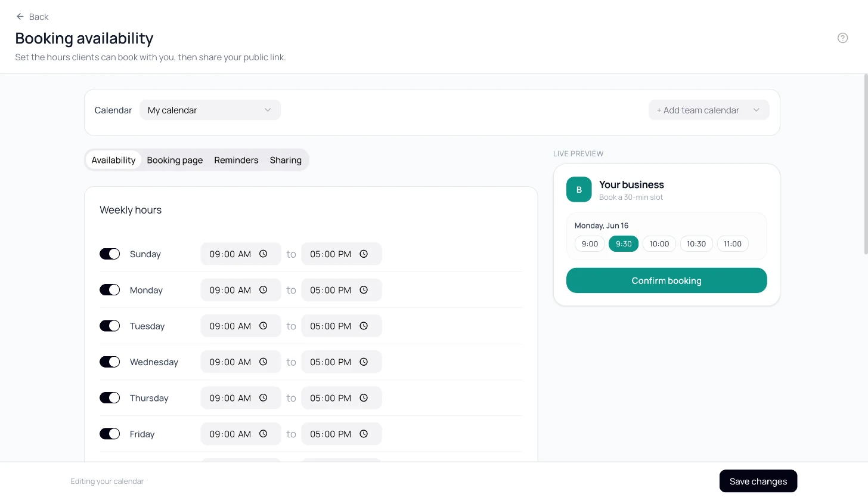The width and height of the screenshot is (868, 500).
Task: Open clock picker for Monday start time
Action: (263, 290)
